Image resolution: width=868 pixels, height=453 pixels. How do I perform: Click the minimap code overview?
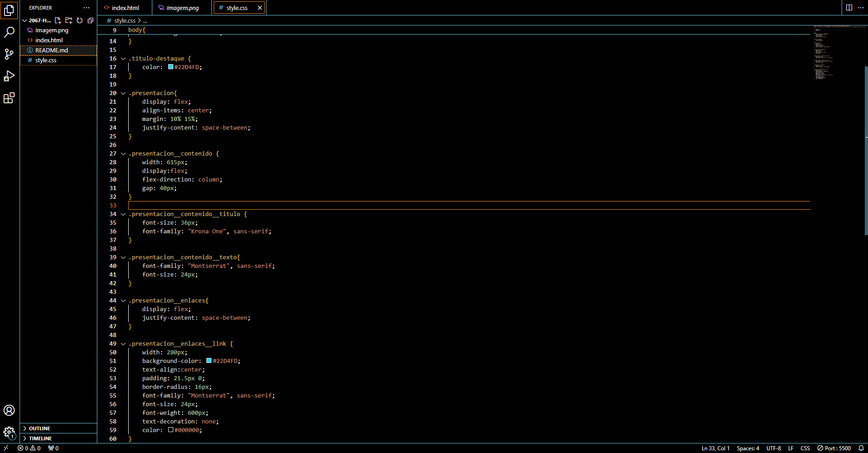[x=838, y=53]
